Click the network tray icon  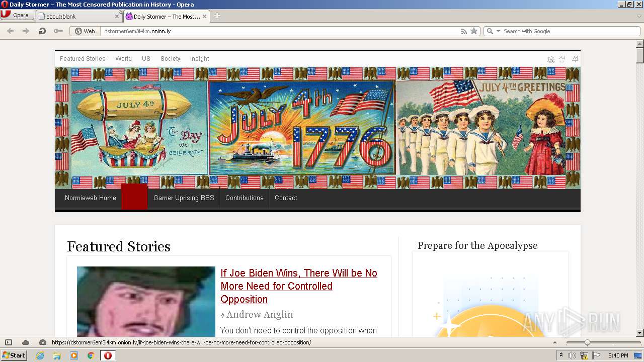584,355
